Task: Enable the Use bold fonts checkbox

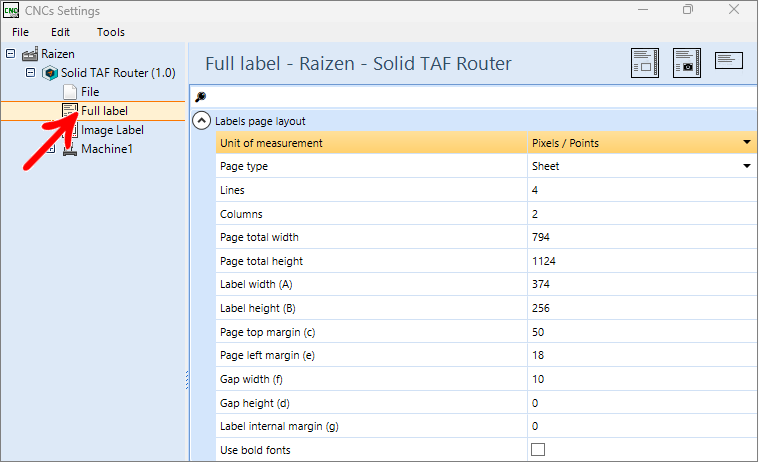Action: (538, 449)
